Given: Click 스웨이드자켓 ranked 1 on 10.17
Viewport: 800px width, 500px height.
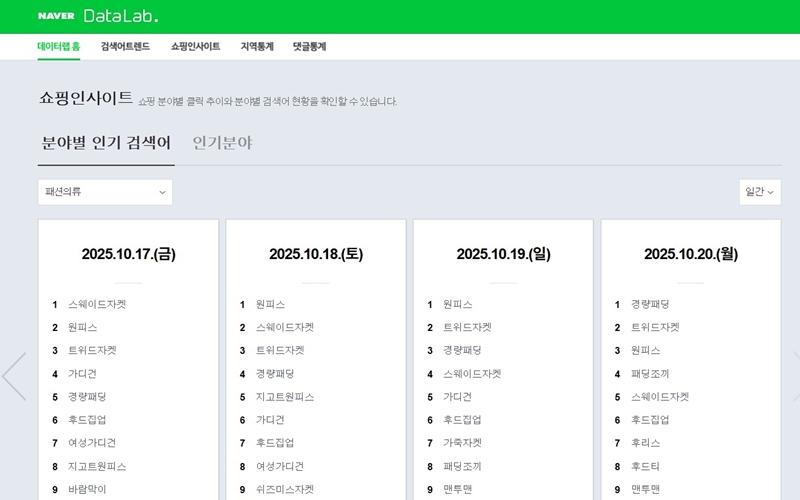Looking at the screenshot, I should pos(97,305).
